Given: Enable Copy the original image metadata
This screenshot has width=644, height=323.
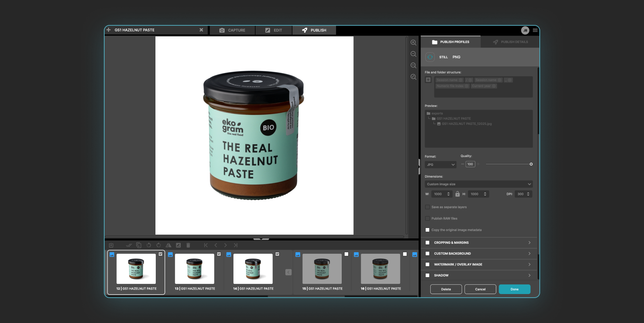Looking at the screenshot, I should 427,230.
